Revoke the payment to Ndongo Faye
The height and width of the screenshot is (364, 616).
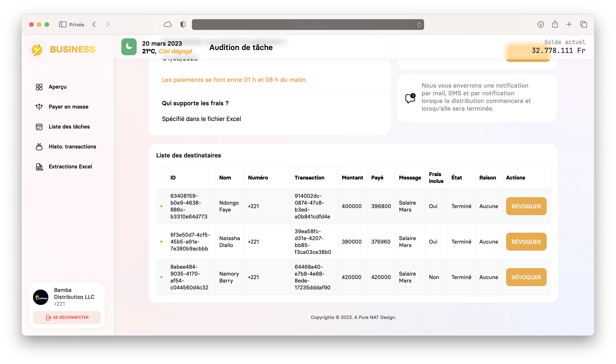526,206
